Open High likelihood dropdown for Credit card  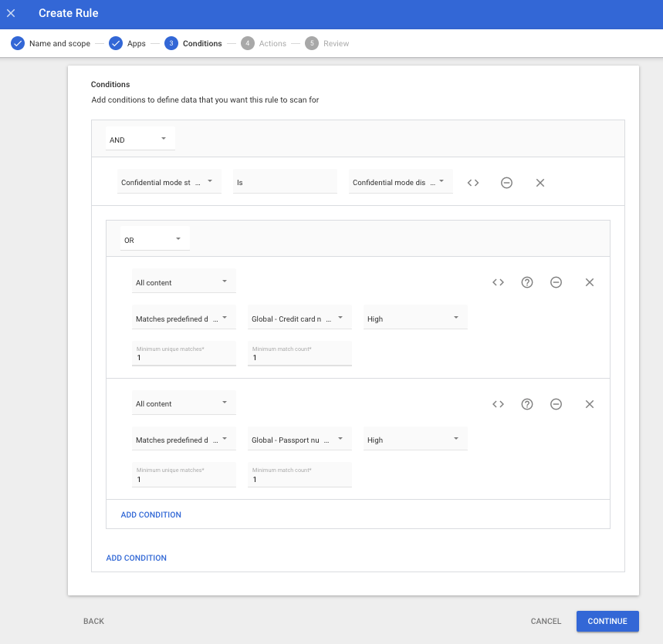tap(415, 317)
